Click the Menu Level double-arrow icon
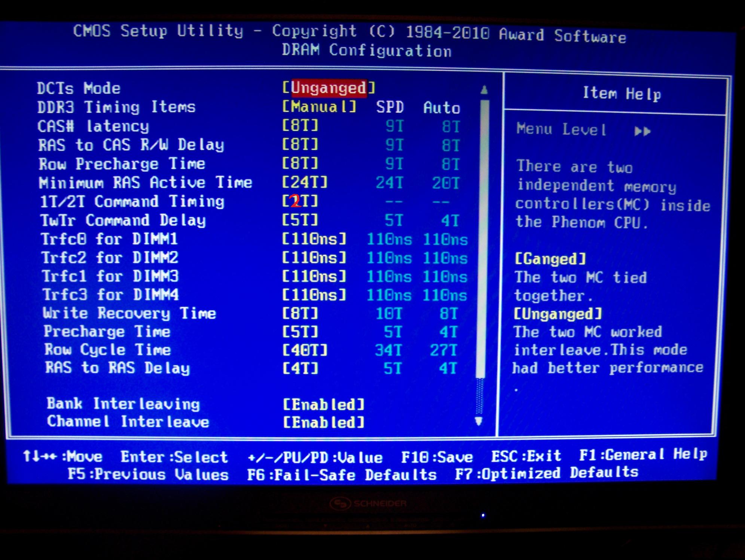 pos(642,131)
